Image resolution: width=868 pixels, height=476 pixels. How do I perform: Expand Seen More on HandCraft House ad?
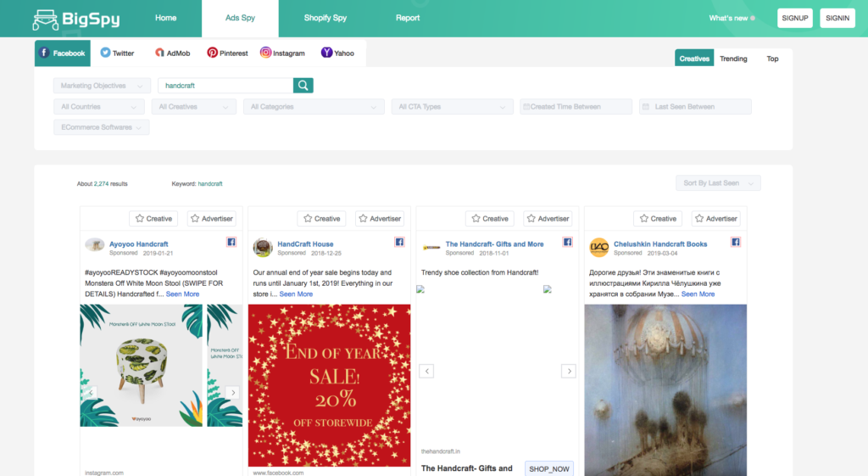click(296, 294)
